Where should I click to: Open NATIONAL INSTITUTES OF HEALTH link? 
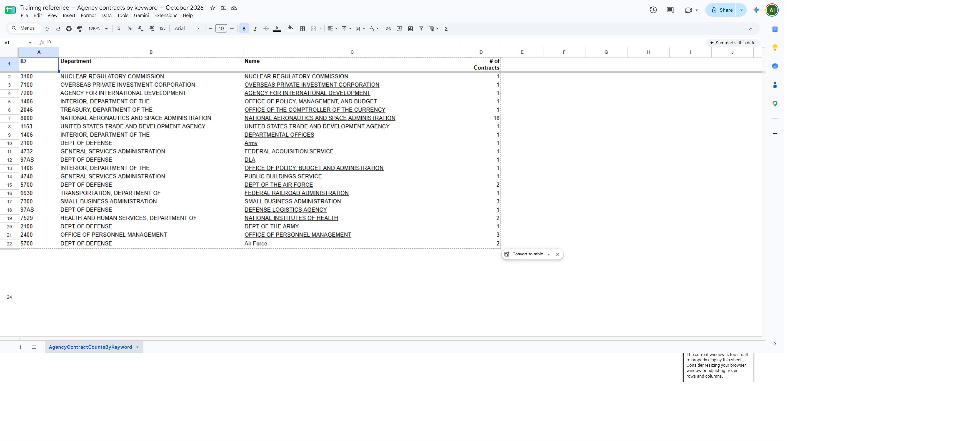point(291,218)
